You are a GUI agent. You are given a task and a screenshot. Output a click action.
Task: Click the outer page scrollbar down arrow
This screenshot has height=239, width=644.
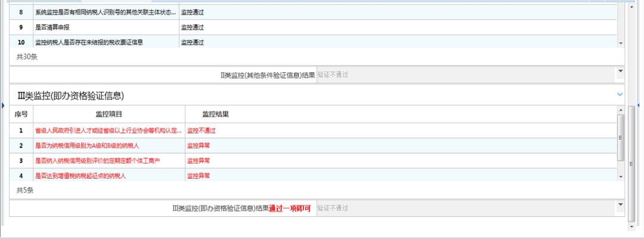pyautogui.click(x=631, y=227)
